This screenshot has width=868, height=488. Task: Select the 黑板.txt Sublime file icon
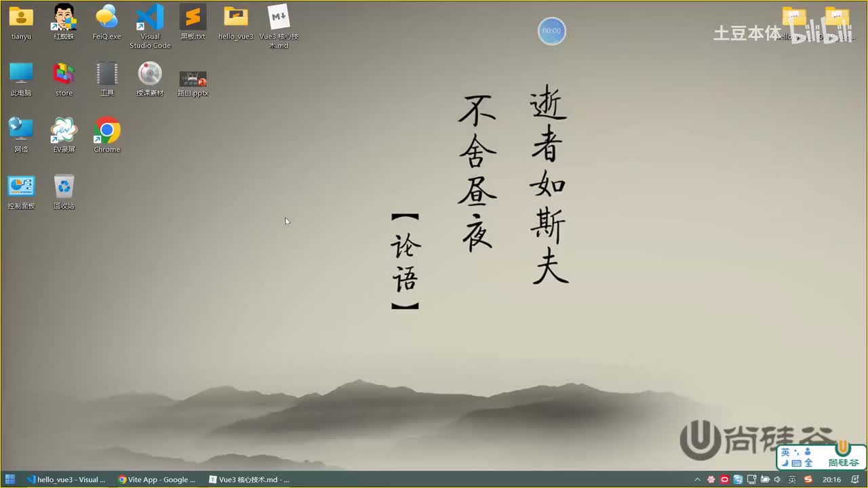click(193, 22)
